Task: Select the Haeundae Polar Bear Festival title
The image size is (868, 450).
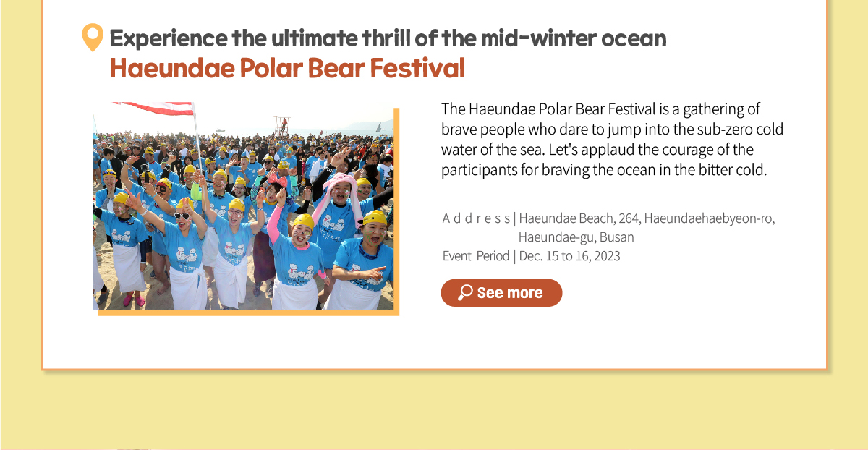Action: (x=287, y=69)
